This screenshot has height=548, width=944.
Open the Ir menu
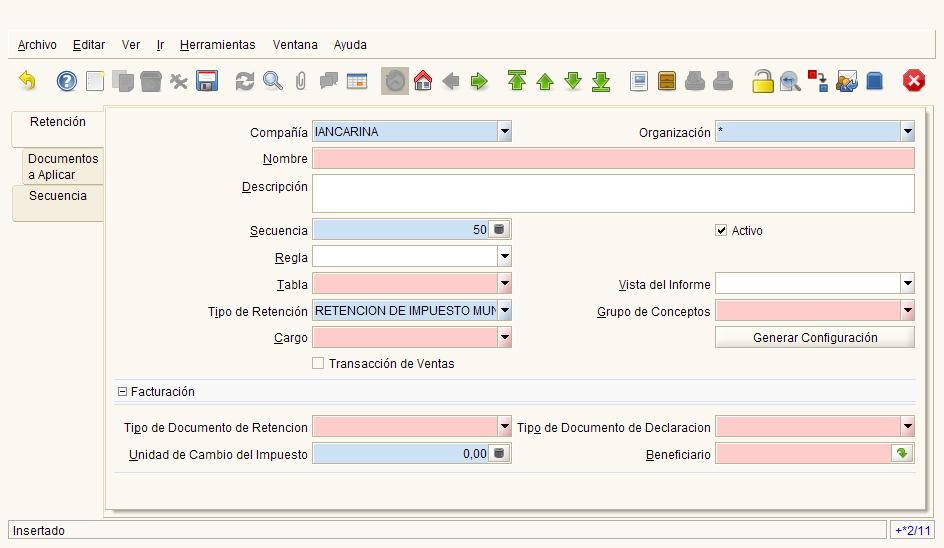(x=160, y=45)
